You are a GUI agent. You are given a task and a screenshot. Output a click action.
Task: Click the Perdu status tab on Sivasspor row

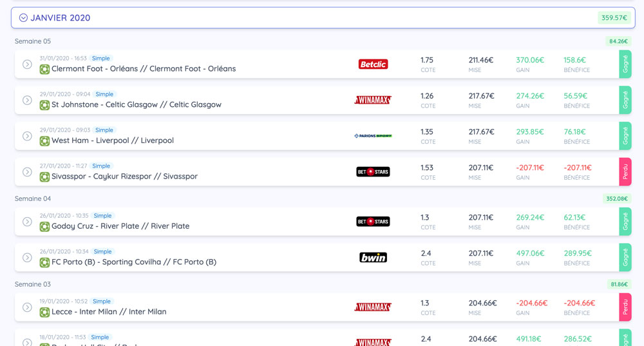coord(625,172)
